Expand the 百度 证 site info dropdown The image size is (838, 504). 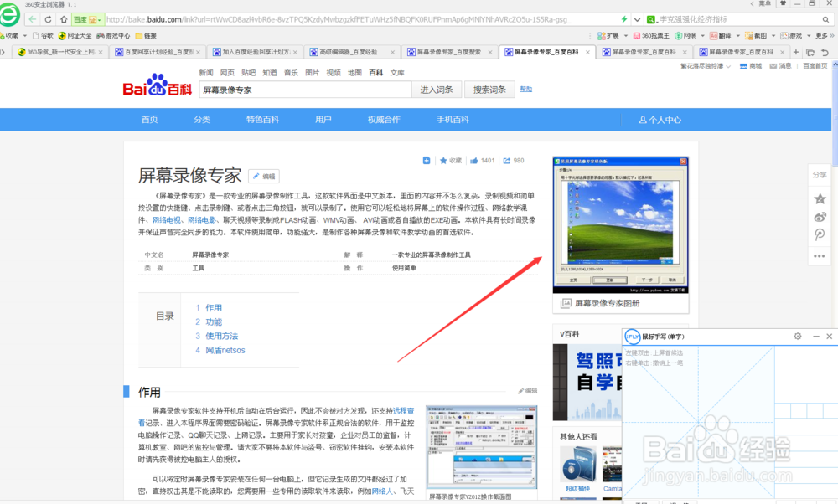(99, 20)
